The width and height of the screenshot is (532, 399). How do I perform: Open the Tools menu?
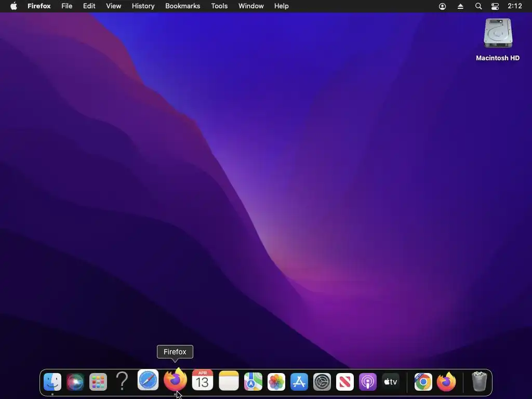219,6
